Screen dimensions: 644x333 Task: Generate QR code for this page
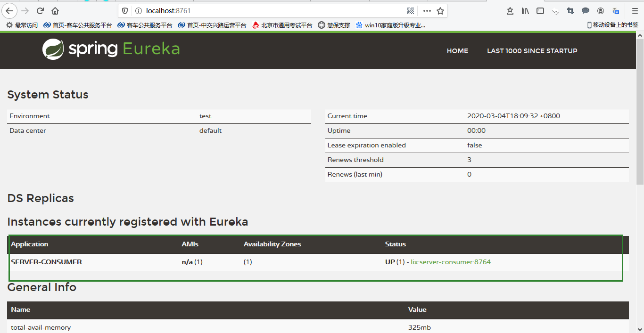coord(411,10)
